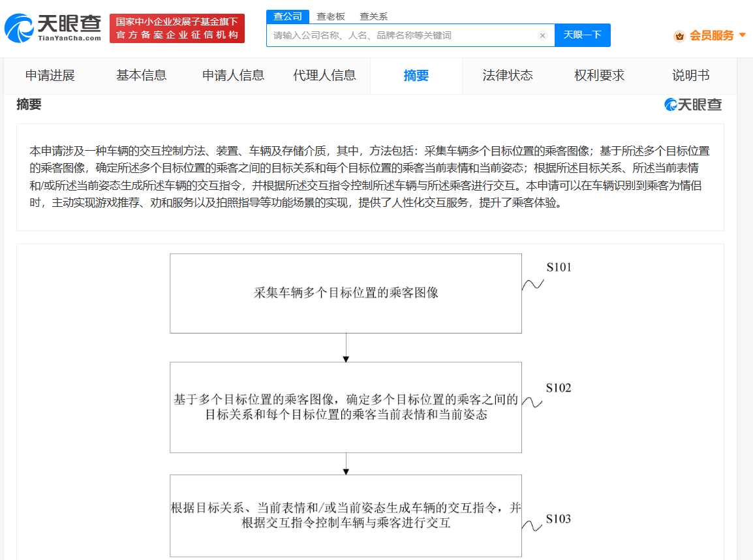Switch to the 查老板 search tab
The height and width of the screenshot is (560, 753).
(331, 17)
